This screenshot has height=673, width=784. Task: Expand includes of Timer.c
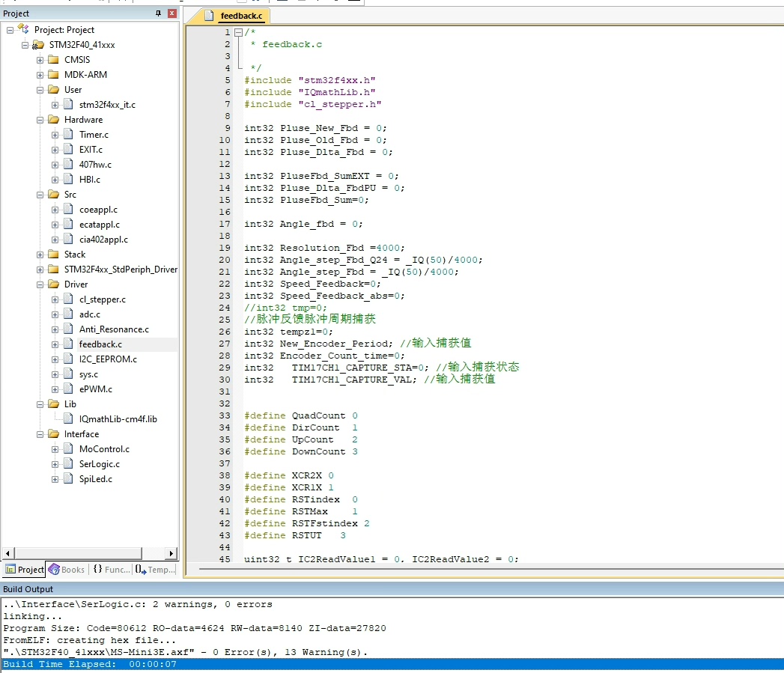pos(55,135)
